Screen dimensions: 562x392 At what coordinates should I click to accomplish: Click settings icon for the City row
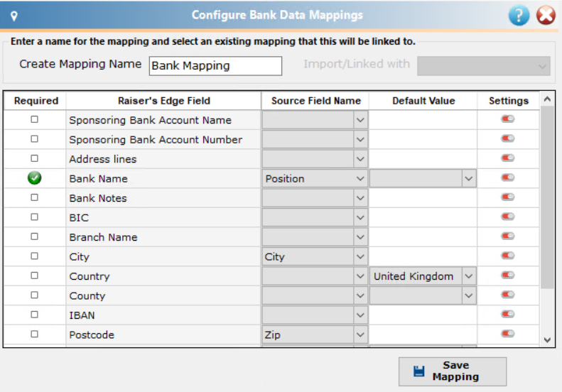(x=508, y=256)
